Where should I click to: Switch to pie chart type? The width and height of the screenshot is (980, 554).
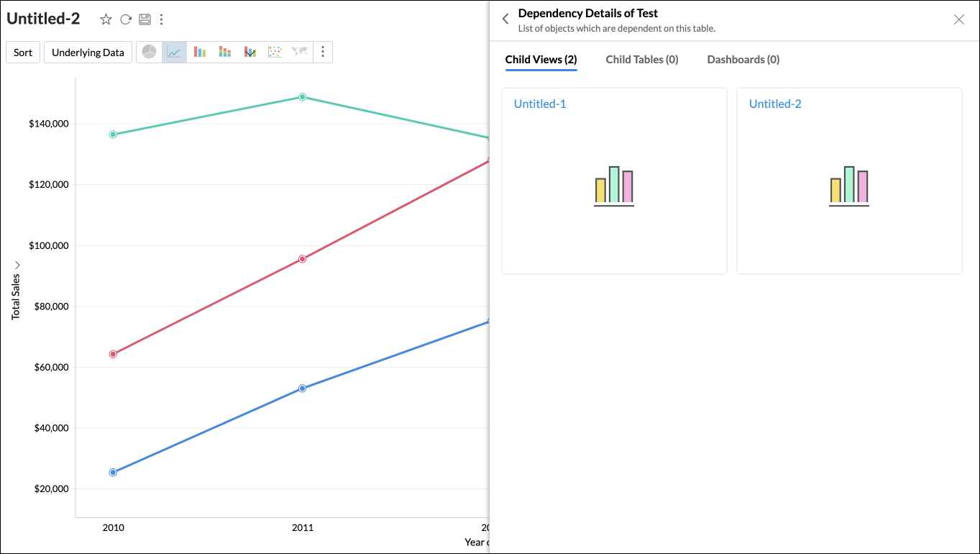pyautogui.click(x=150, y=52)
